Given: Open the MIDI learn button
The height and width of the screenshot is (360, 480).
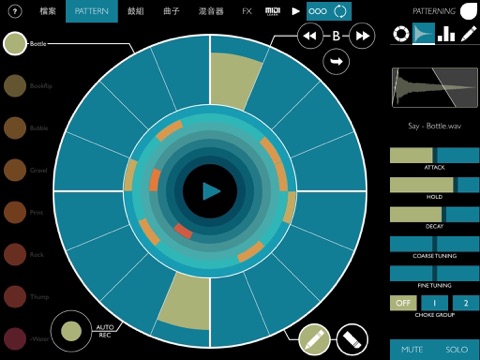Looking at the screenshot, I should click(x=272, y=11).
